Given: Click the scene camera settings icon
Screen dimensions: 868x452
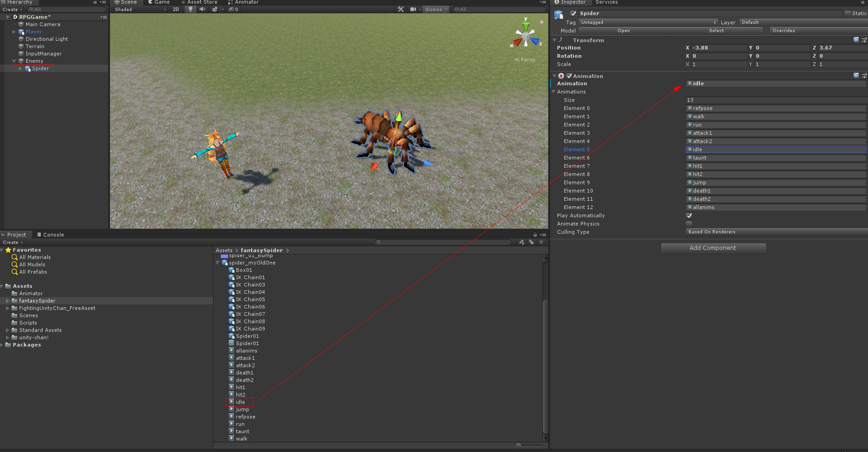Looking at the screenshot, I should point(413,9).
